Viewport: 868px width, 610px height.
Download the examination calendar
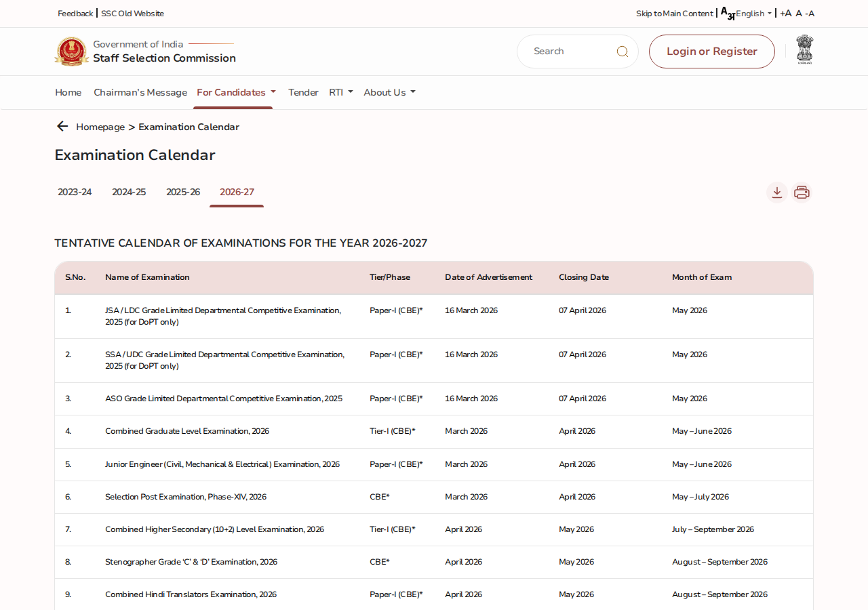click(777, 192)
